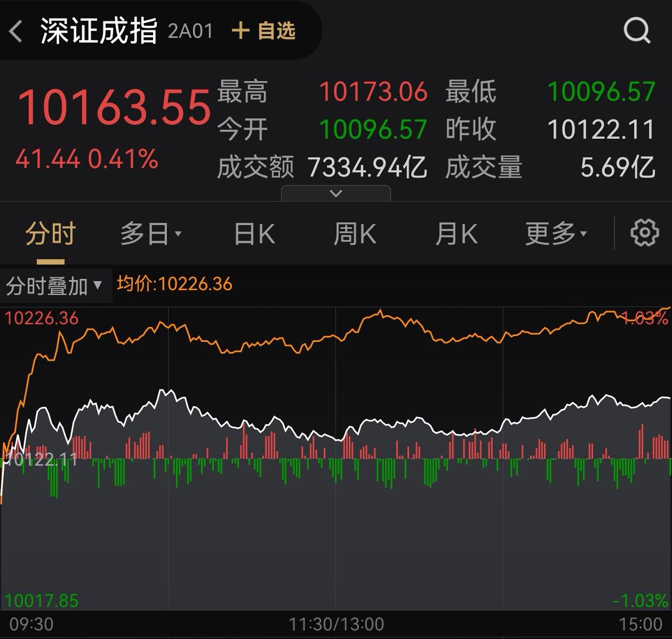Select the 月K monthly tab
This screenshot has width=672, height=639.
tap(456, 233)
